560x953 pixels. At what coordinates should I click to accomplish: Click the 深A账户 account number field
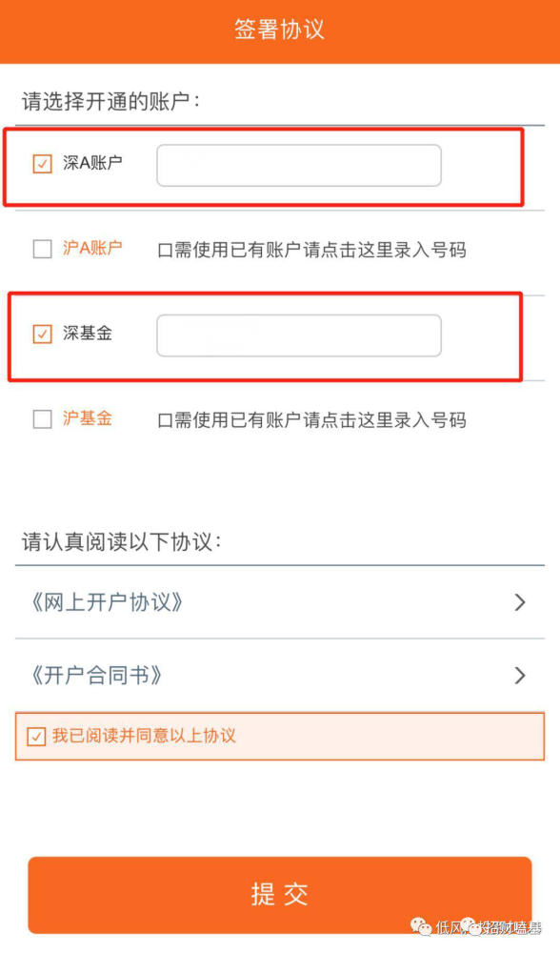[x=299, y=165]
